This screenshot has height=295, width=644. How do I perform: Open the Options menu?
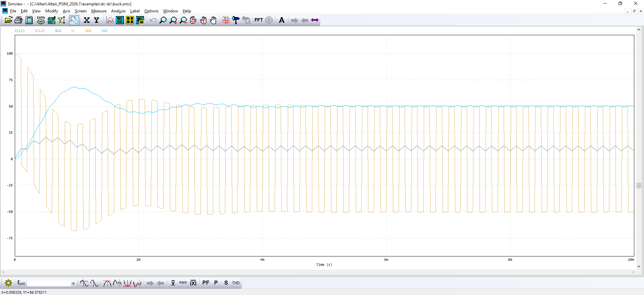(151, 11)
